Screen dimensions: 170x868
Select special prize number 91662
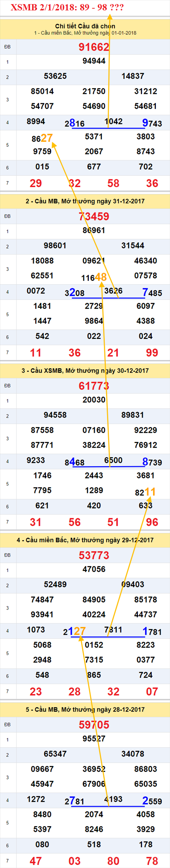pyautogui.click(x=94, y=47)
